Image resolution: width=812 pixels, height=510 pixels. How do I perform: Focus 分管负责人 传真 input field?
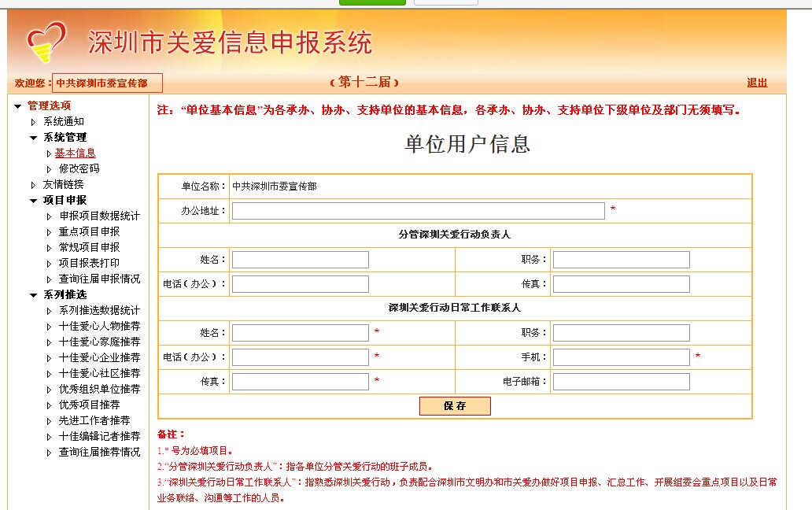click(622, 284)
